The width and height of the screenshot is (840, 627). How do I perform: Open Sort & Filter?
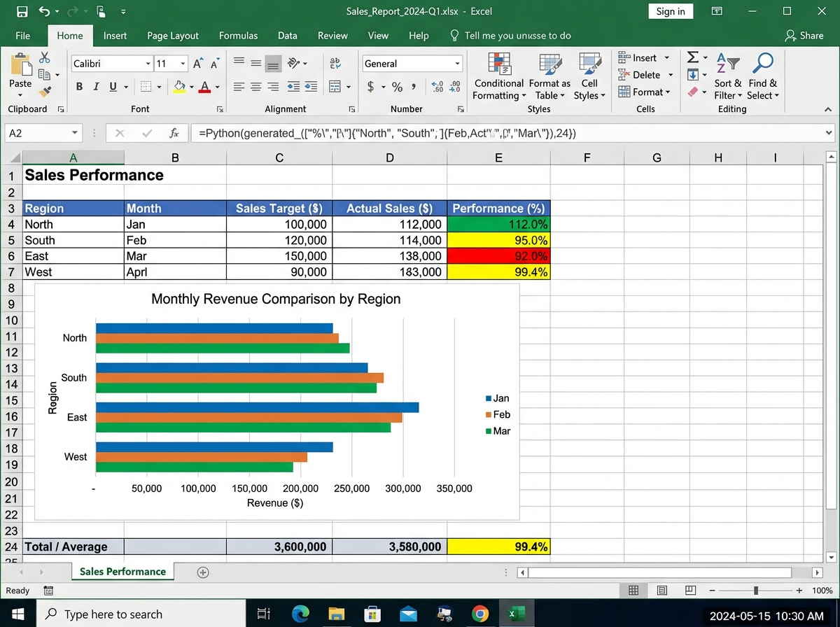(728, 76)
